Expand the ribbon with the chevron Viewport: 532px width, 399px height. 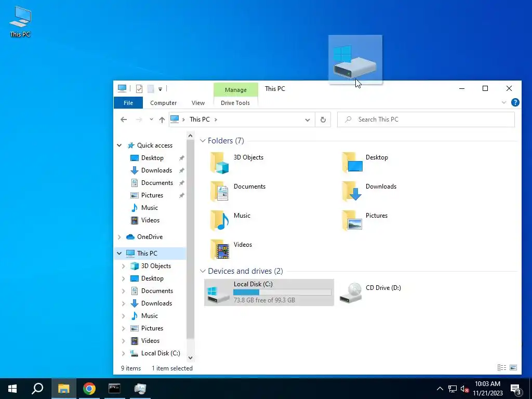pos(504,102)
